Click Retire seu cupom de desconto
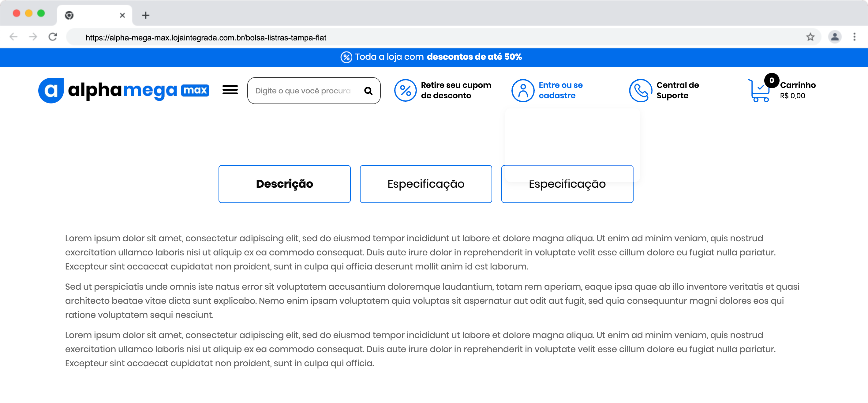 [x=455, y=90]
